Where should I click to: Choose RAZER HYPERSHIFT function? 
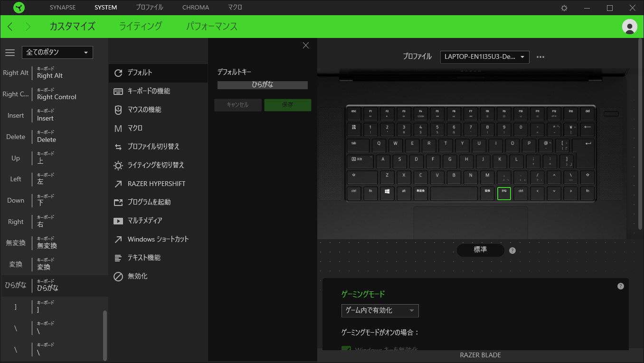pyautogui.click(x=158, y=184)
